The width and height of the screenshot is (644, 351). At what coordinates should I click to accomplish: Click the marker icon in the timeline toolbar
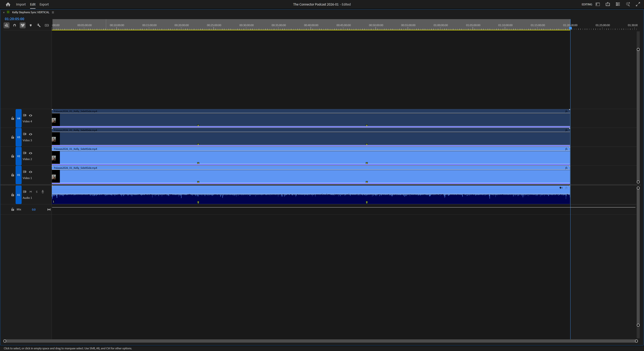[31, 25]
